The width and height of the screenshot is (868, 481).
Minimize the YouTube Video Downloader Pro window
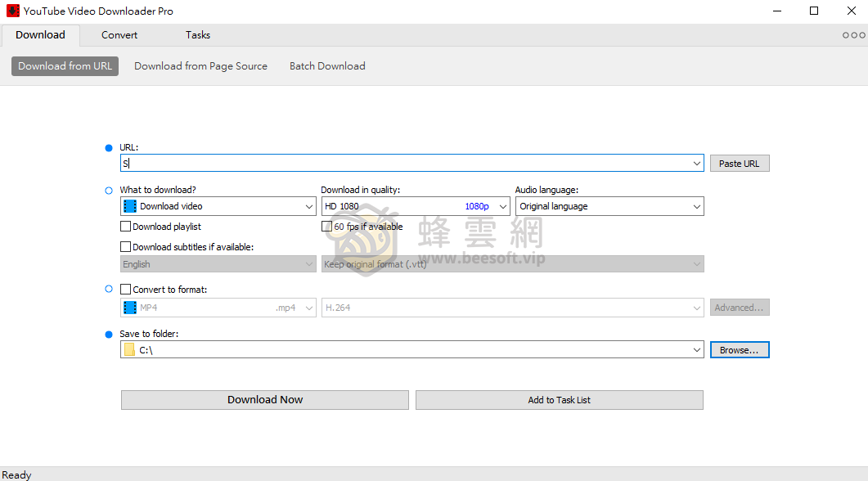[x=777, y=11]
